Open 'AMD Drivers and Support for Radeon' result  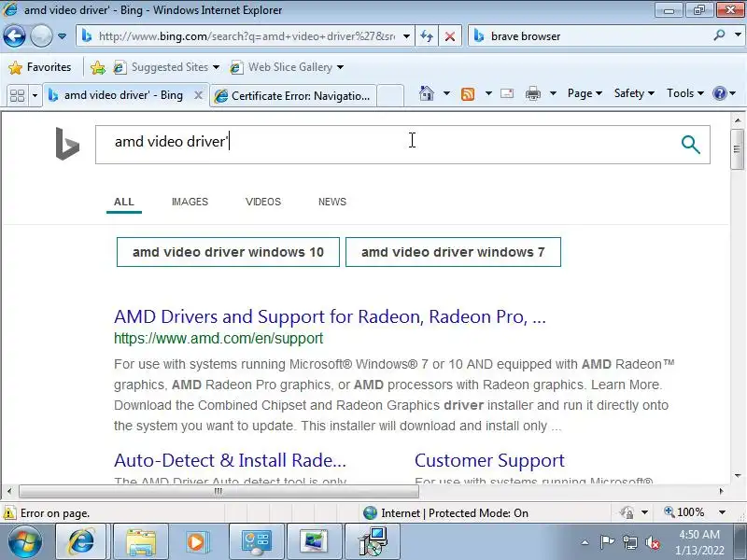click(330, 316)
